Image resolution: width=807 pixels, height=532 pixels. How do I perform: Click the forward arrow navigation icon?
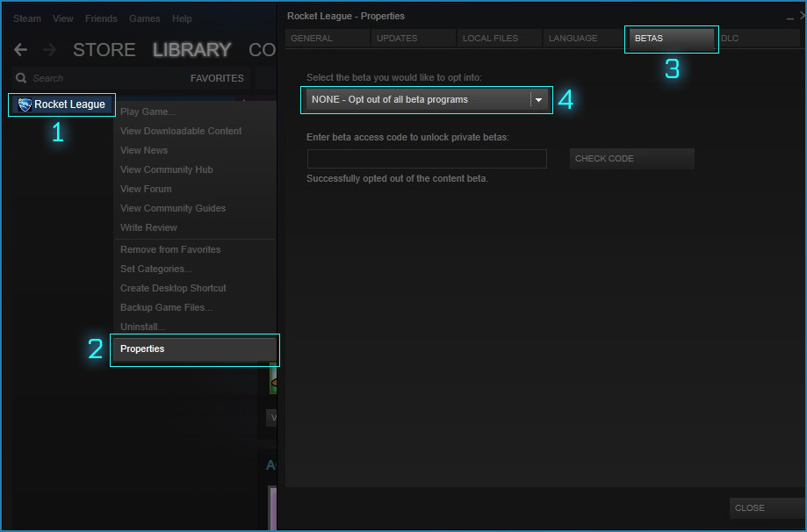click(49, 50)
